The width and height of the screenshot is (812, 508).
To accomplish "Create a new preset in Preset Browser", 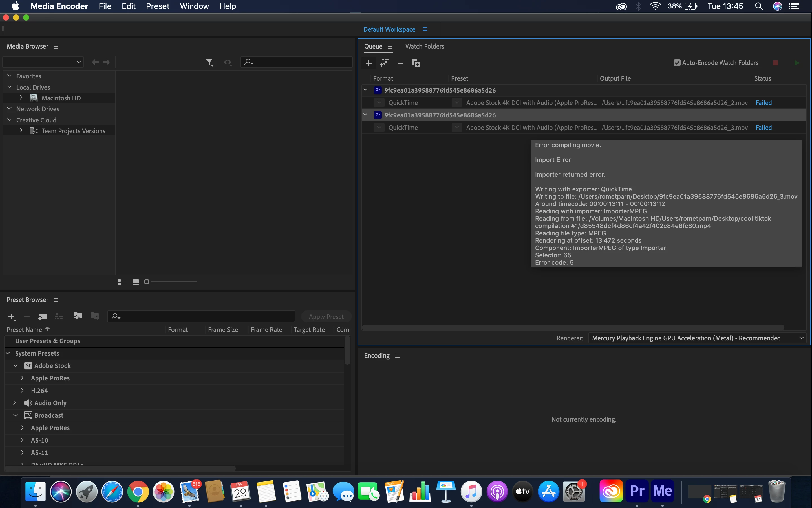I will click(12, 317).
